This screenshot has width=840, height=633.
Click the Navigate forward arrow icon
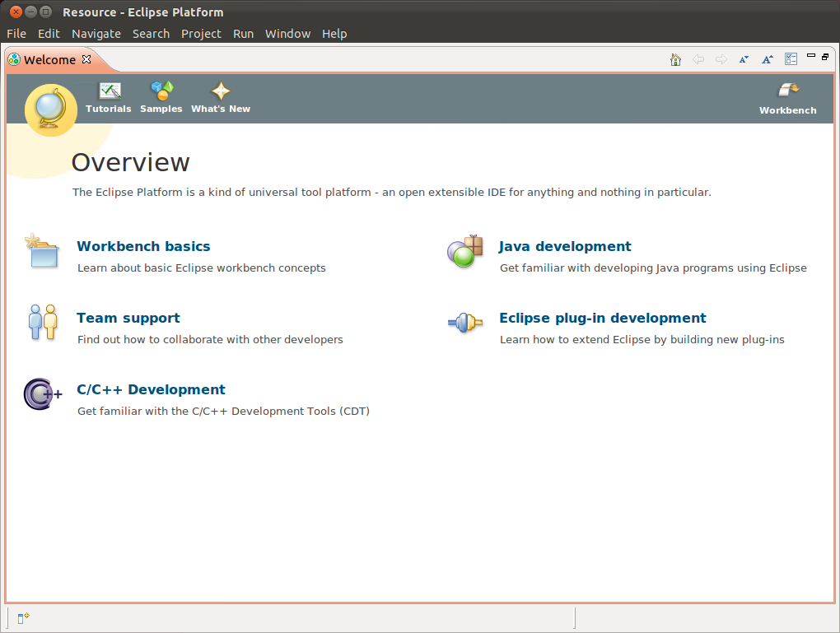click(x=721, y=59)
